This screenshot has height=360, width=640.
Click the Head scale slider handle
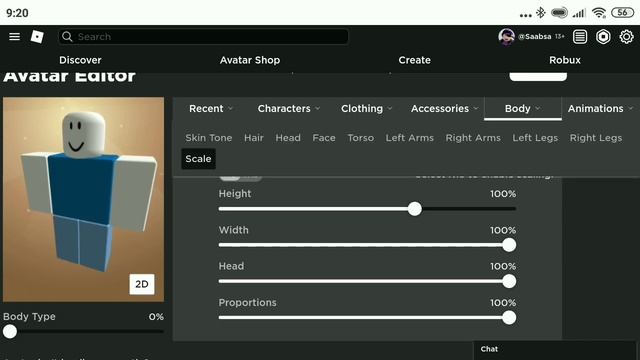509,281
